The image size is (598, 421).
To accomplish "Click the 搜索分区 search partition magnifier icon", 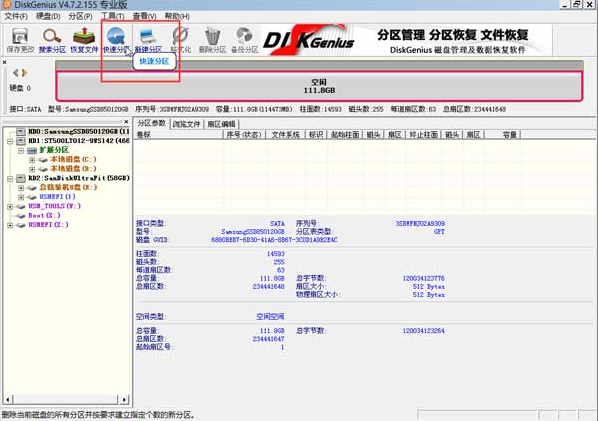I will [x=52, y=40].
